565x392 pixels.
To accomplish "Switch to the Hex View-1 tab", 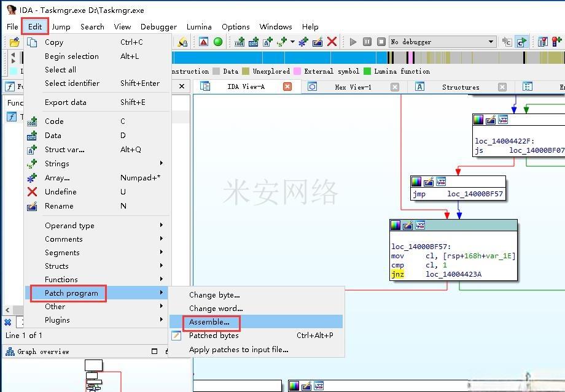I will coord(353,87).
